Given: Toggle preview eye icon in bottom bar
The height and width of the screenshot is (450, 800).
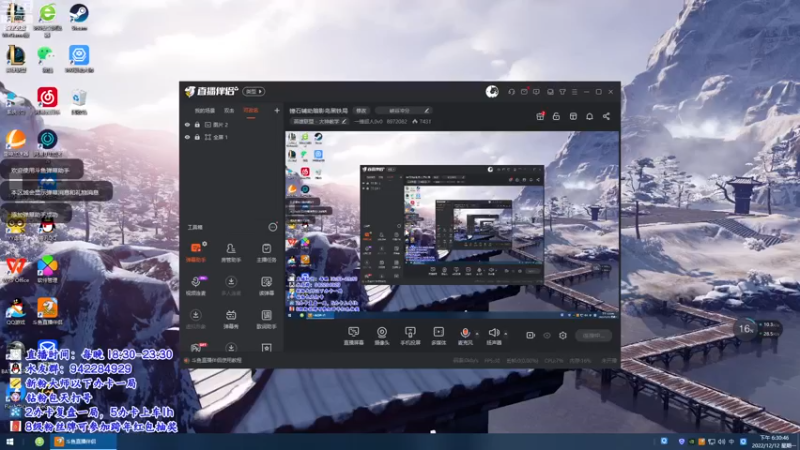Looking at the screenshot, I should click(x=547, y=335).
